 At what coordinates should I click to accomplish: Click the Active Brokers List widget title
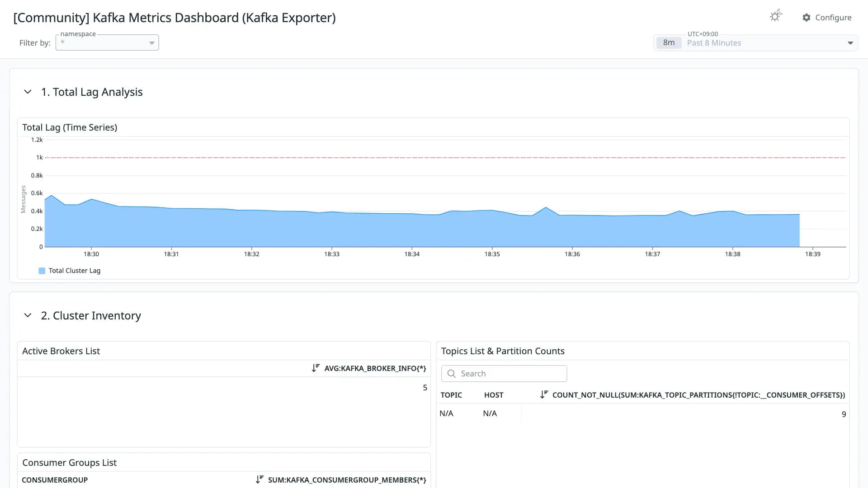[61, 351]
